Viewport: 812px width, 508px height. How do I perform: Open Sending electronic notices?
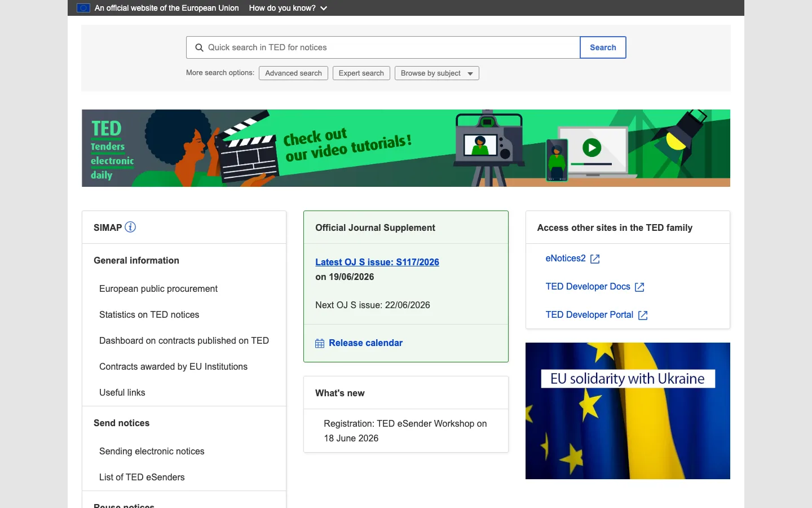coord(152,451)
